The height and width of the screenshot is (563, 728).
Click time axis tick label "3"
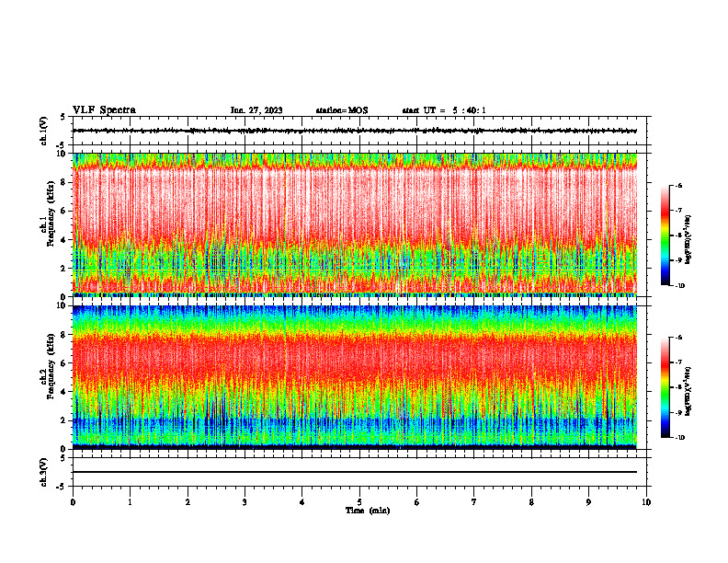(x=245, y=502)
